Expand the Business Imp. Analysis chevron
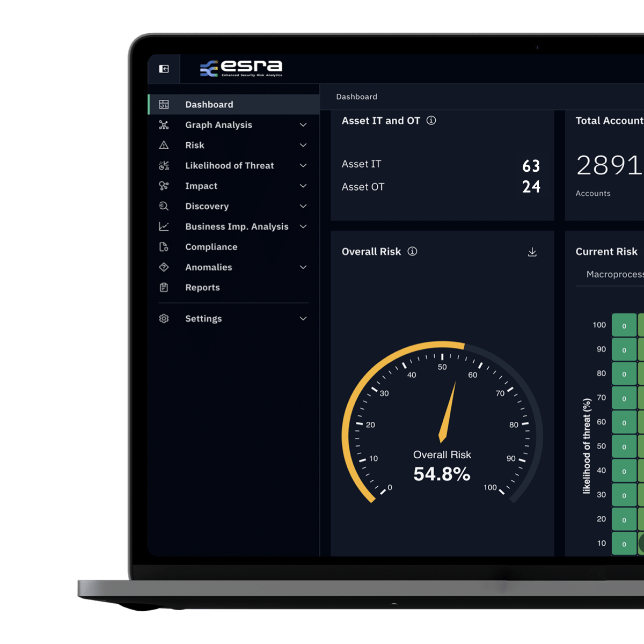644x644 pixels. [x=303, y=227]
